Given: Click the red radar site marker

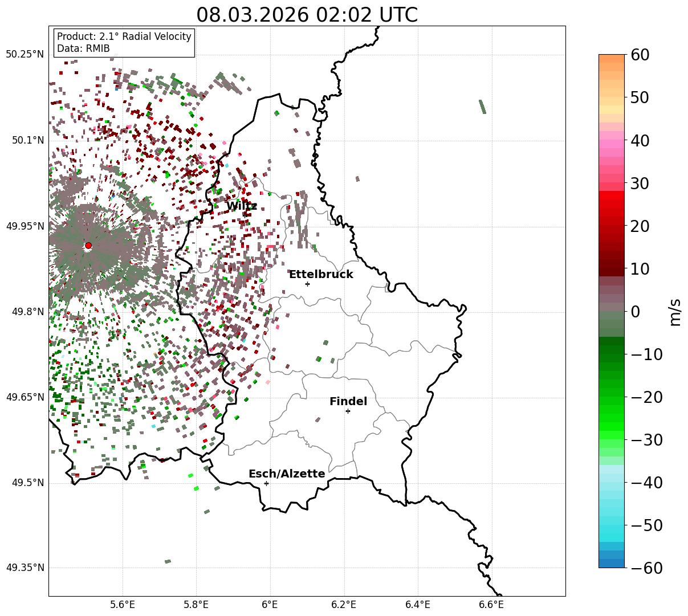Looking at the screenshot, I should [x=88, y=246].
